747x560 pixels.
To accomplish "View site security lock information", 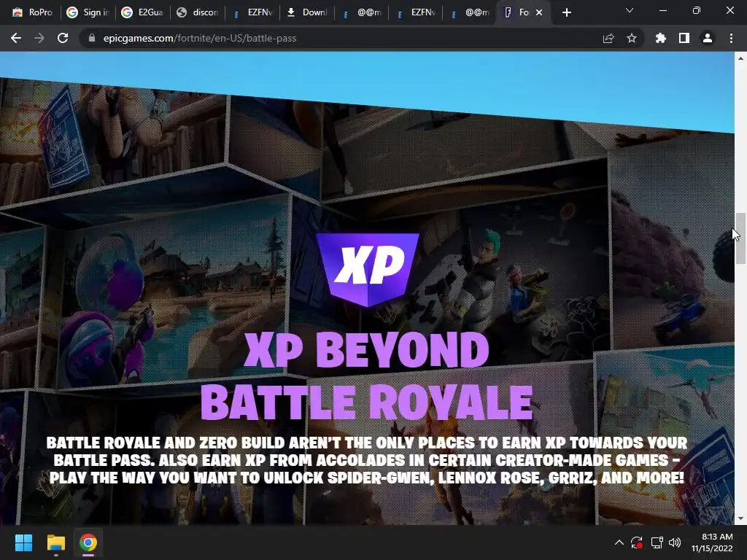I will [x=92, y=38].
